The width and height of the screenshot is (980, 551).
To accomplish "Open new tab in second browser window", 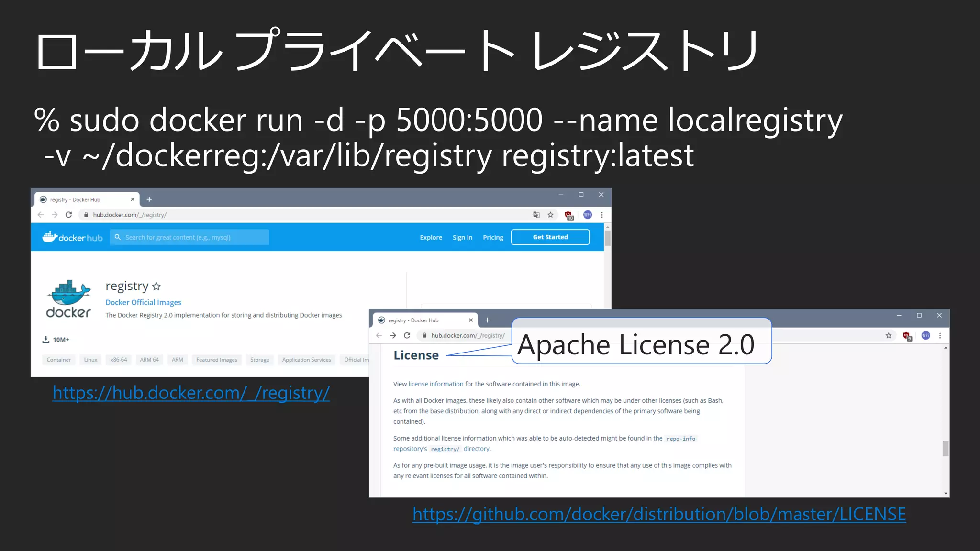I will point(488,320).
